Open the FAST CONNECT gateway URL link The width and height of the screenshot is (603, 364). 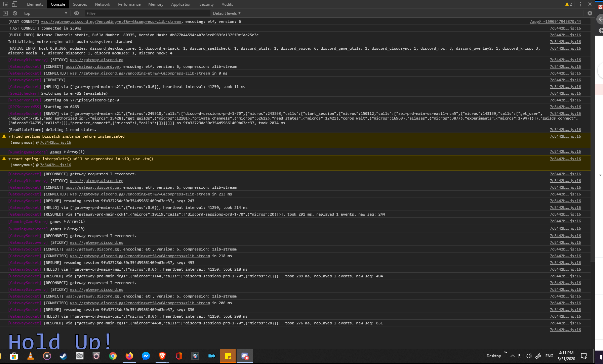point(111,21)
